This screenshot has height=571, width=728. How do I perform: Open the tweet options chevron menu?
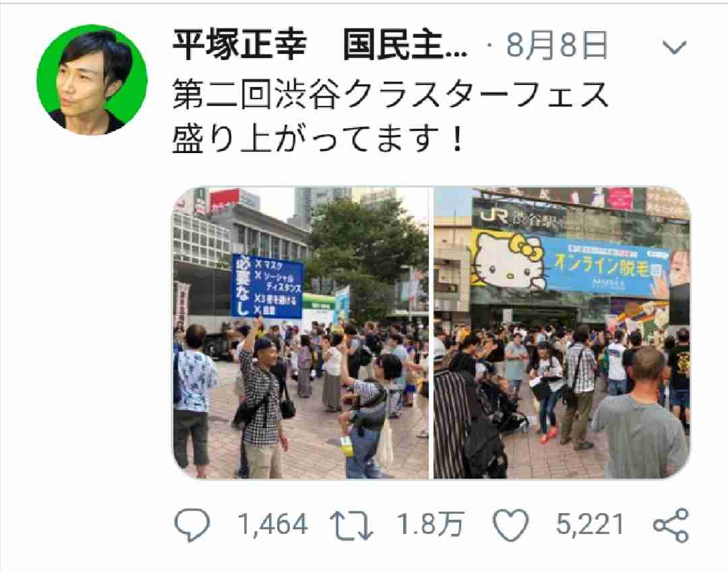tap(673, 47)
